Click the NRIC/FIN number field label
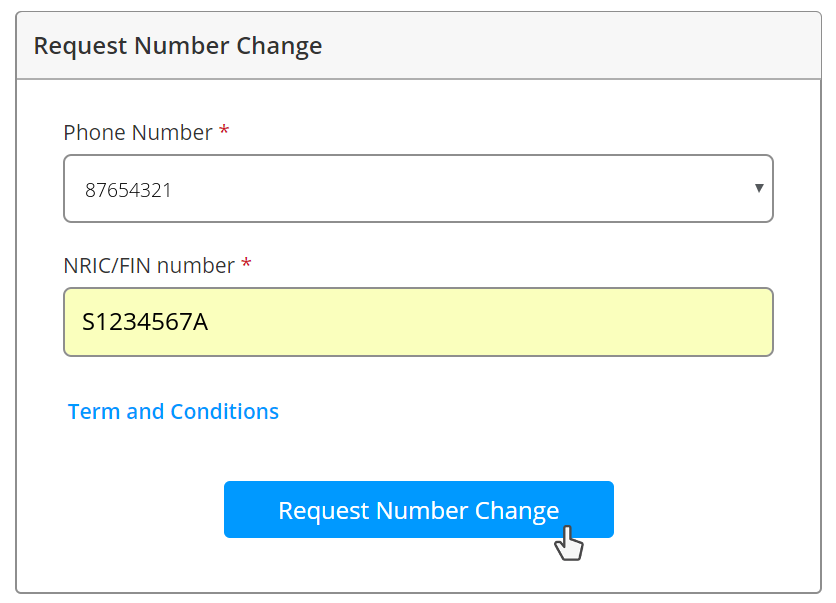 (x=149, y=266)
